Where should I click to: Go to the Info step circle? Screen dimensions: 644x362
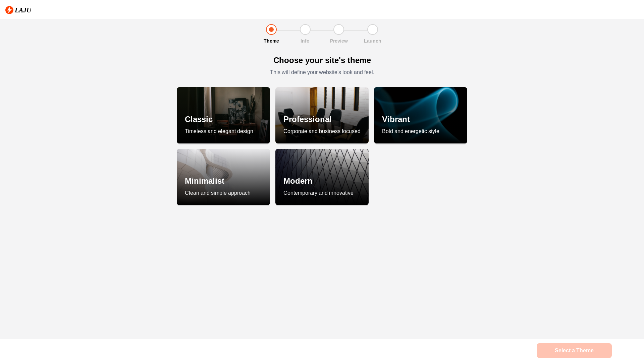305,29
